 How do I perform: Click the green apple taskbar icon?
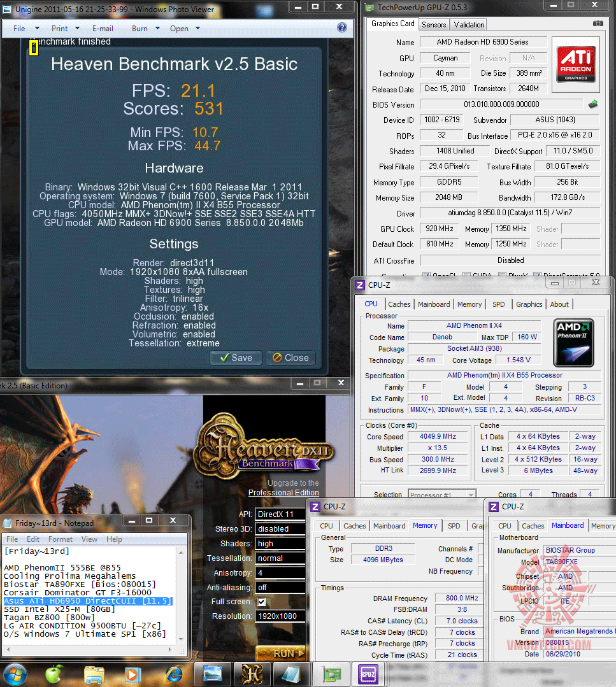(x=54, y=674)
